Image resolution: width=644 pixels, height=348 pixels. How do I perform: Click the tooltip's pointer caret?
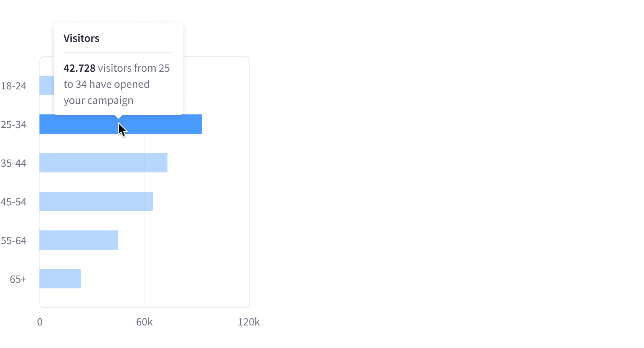118,117
